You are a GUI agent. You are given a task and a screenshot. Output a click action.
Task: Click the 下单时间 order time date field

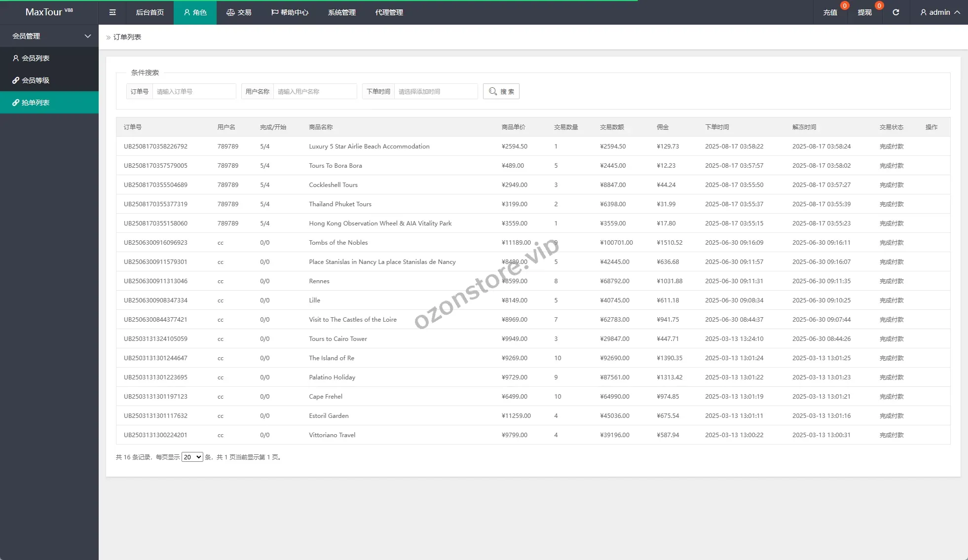click(x=435, y=91)
